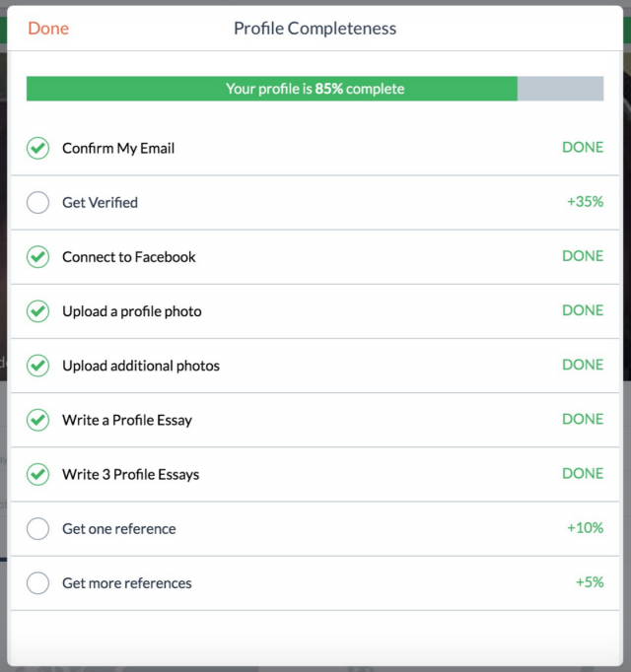Click the +10% label for one reference
Image resolution: width=631 pixels, height=672 pixels.
pyautogui.click(x=585, y=528)
